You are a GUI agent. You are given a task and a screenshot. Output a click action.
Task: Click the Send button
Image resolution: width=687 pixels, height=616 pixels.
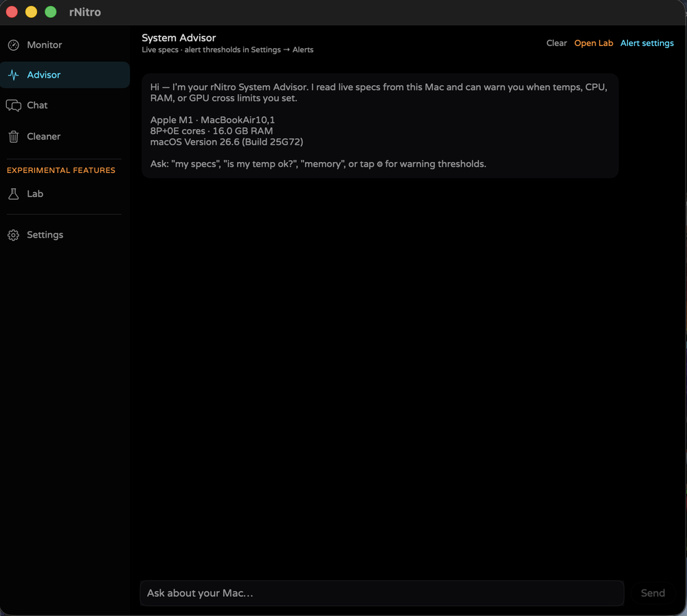[653, 593]
